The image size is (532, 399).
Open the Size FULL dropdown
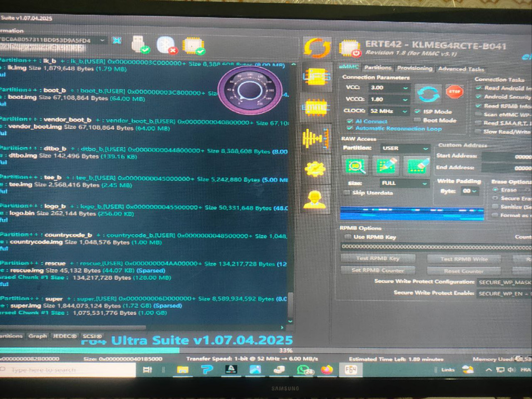coord(404,183)
